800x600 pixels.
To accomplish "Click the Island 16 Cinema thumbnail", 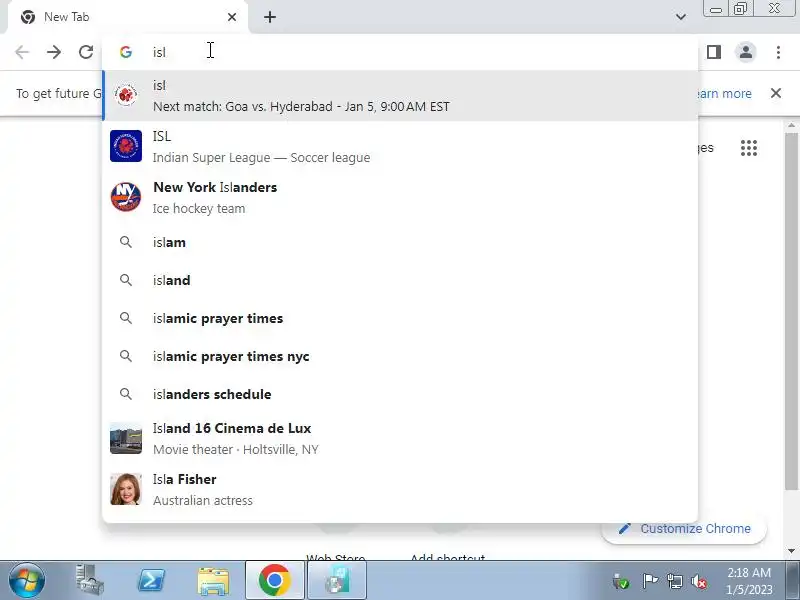I will (x=126, y=438).
